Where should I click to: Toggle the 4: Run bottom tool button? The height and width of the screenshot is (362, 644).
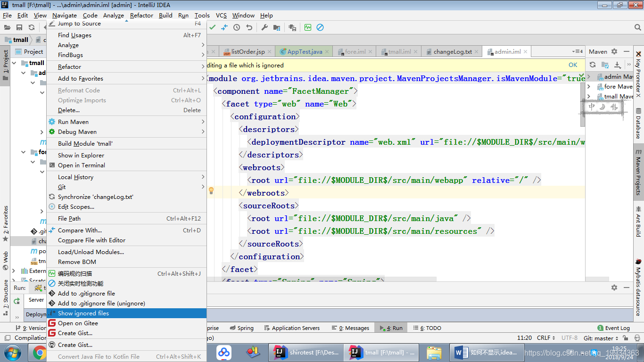[x=391, y=328]
